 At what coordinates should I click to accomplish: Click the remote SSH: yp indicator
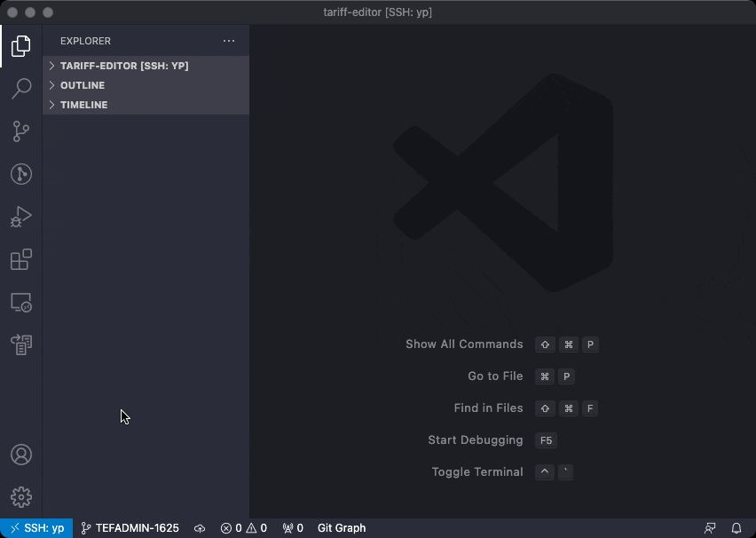35,527
